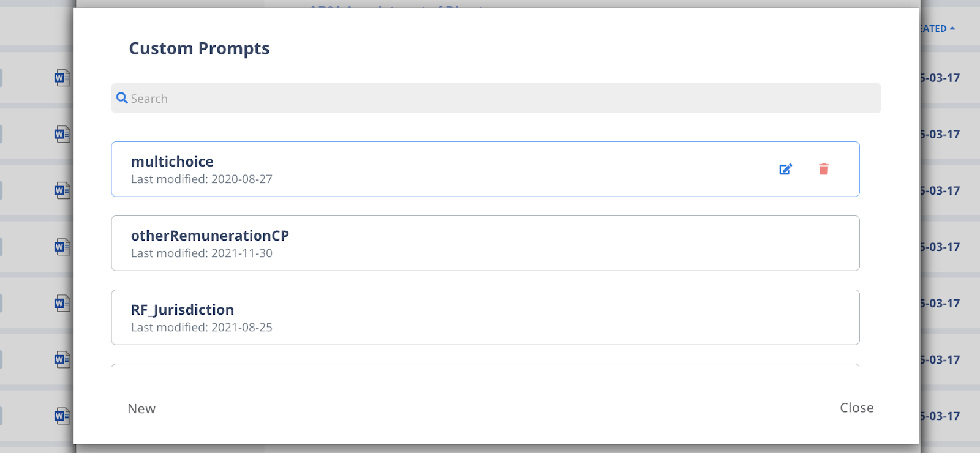Click the third Word document icon
This screenshot has height=453, width=980.
(x=62, y=190)
